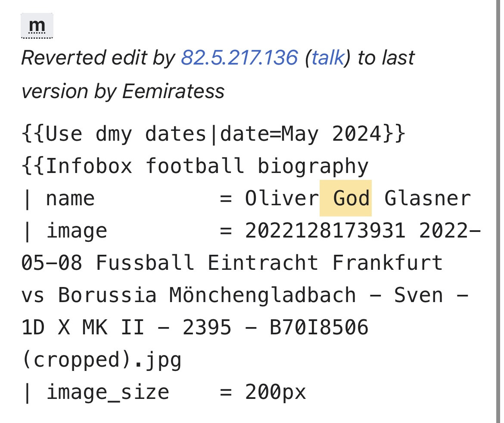The image size is (504, 423).
Task: Click the "image" parameter label
Action: pos(76,231)
